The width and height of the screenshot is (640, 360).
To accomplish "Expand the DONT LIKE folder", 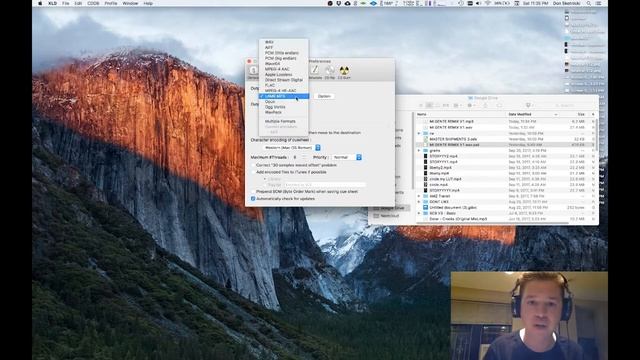I will coord(419,202).
